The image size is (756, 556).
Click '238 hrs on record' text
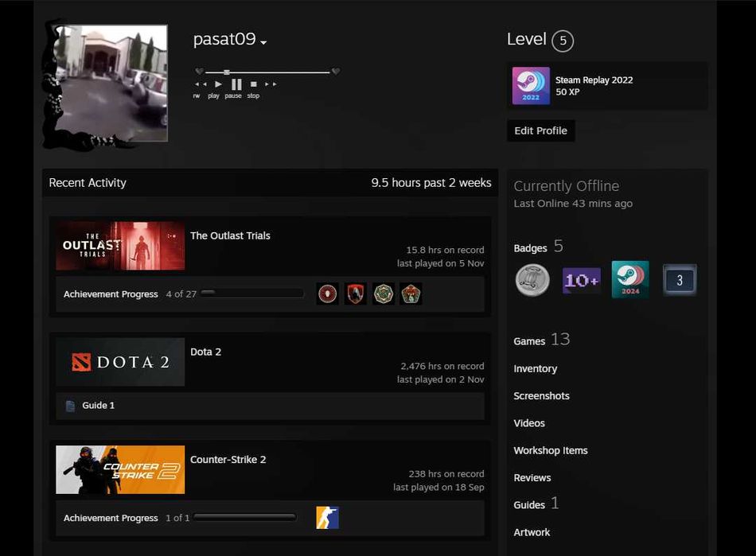(446, 474)
